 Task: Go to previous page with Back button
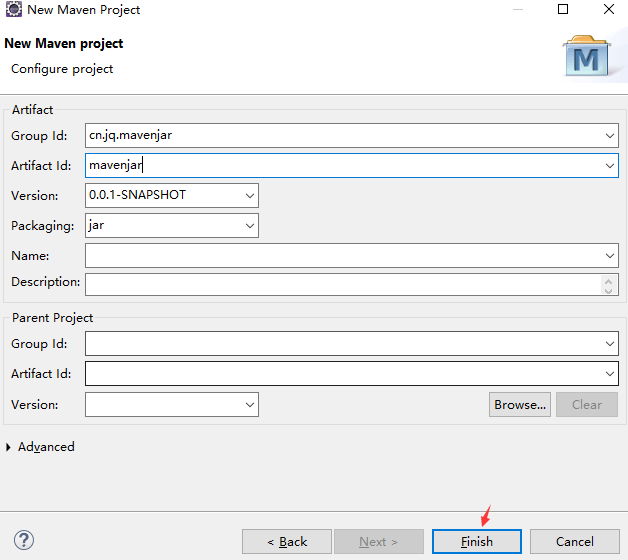click(x=287, y=542)
